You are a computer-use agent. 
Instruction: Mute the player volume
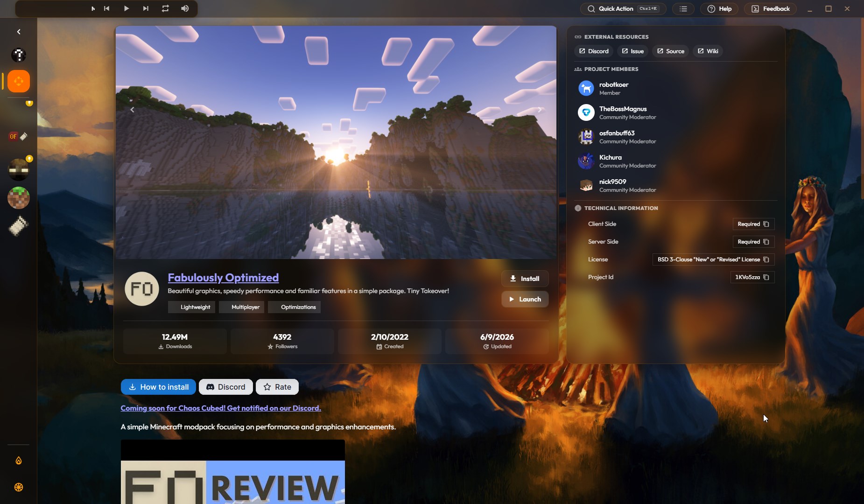click(185, 8)
